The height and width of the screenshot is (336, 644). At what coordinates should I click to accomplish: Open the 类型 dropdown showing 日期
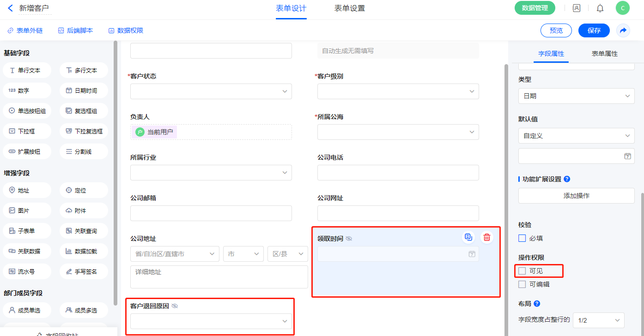[576, 96]
